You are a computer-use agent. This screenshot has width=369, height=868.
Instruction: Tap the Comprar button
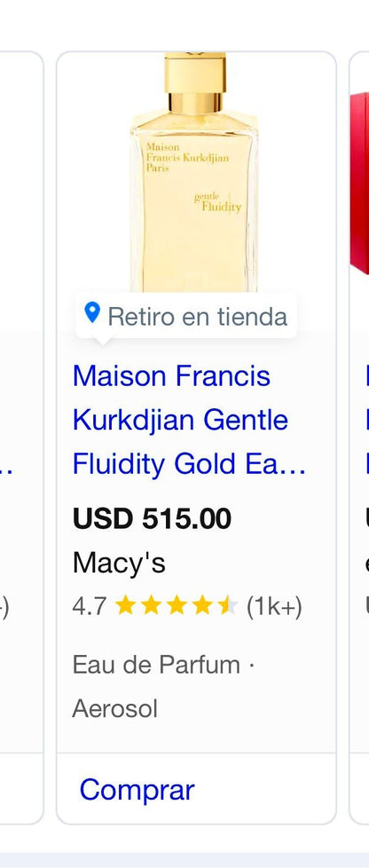137,789
